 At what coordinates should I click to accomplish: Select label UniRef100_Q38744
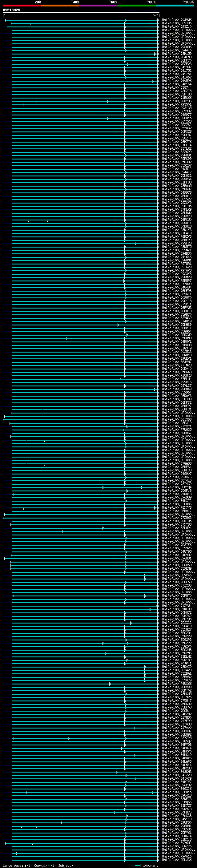(176, 88)
